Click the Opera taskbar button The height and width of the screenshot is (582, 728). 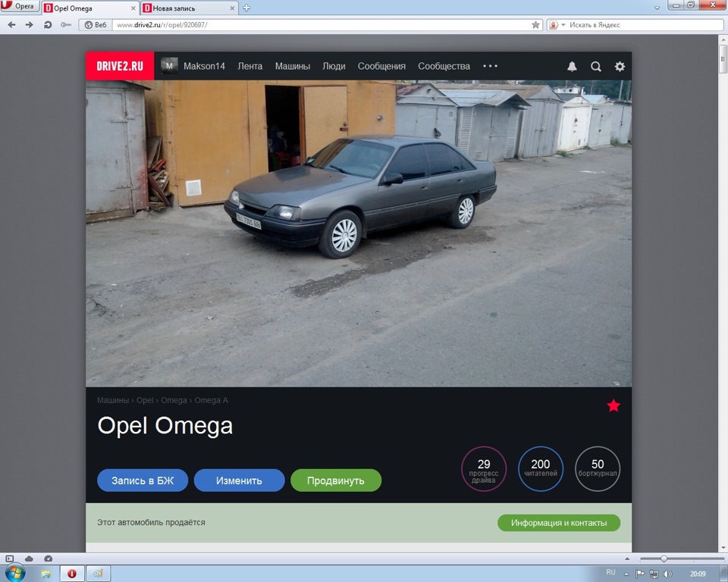point(72,574)
